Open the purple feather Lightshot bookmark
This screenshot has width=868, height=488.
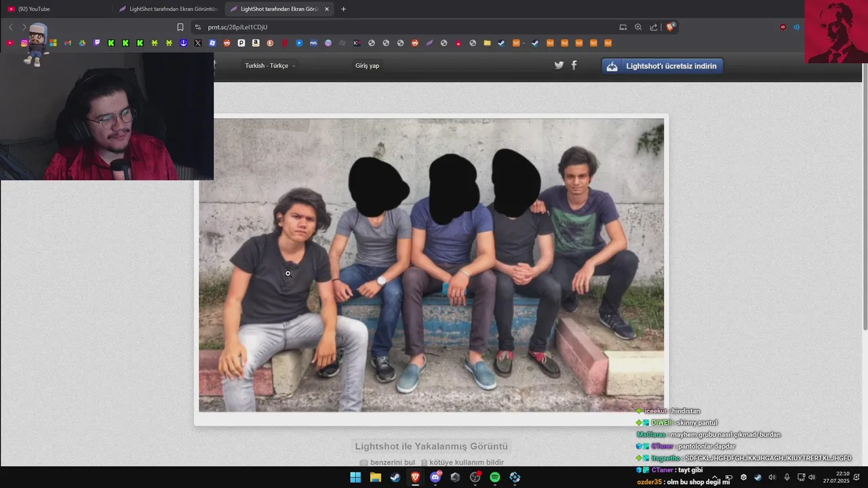tap(429, 43)
